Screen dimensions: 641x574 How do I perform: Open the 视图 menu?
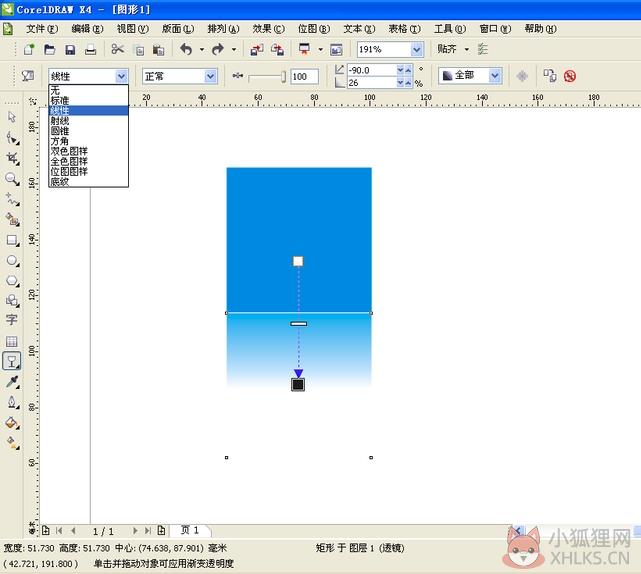132,29
